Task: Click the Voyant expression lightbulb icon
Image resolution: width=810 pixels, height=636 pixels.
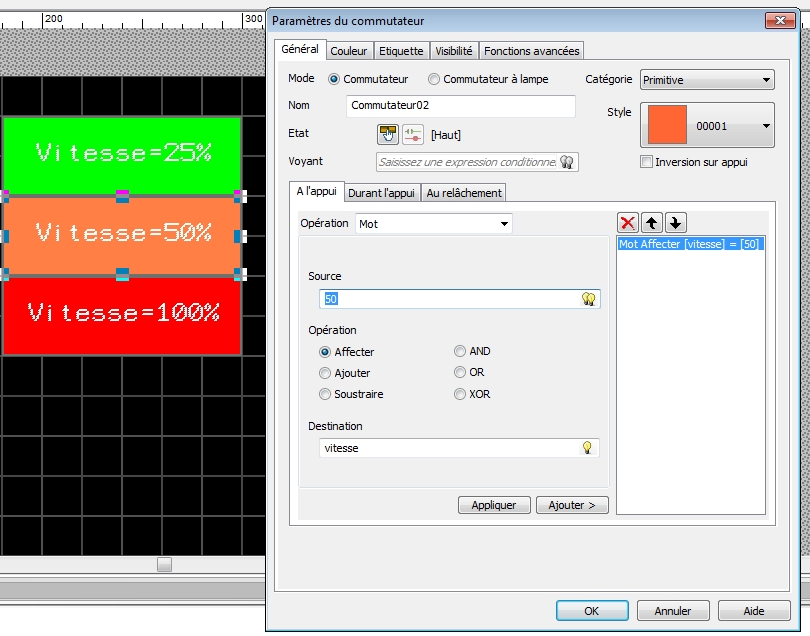Action: coord(566,162)
